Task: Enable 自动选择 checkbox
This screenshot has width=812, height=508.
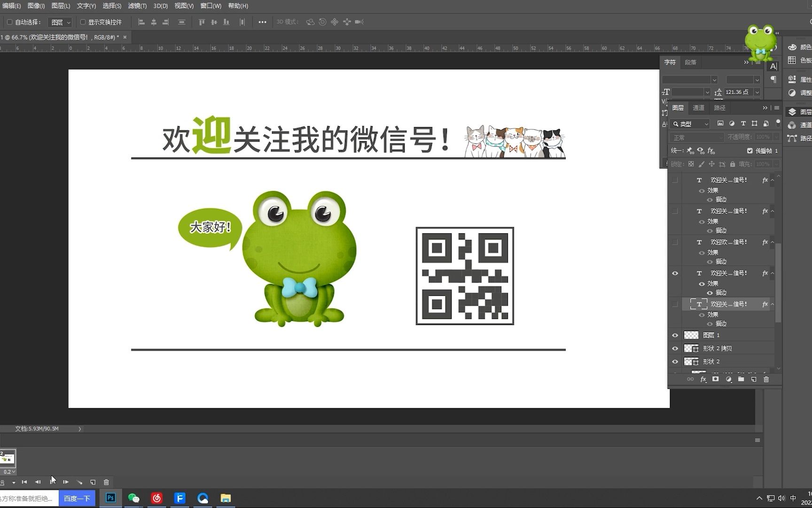Action: click(x=9, y=22)
